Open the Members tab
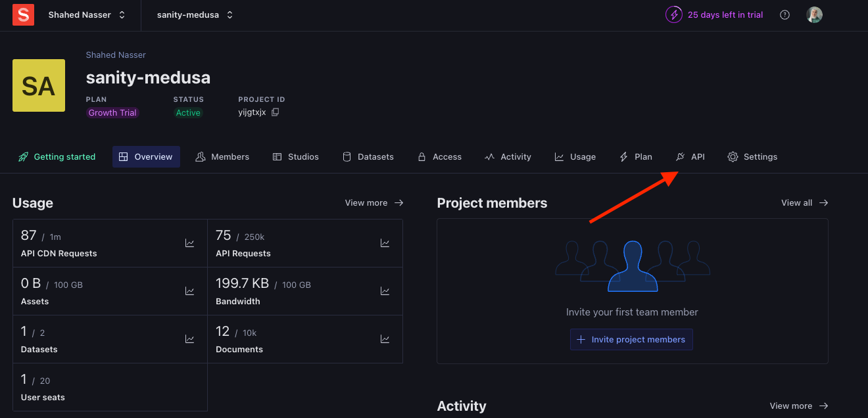Image resolution: width=868 pixels, height=418 pixels. coord(222,156)
